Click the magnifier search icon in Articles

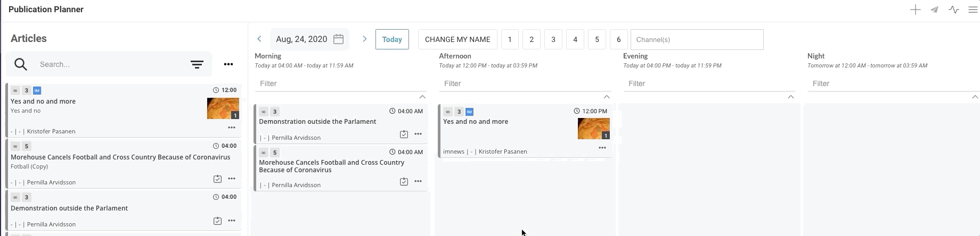click(x=21, y=64)
